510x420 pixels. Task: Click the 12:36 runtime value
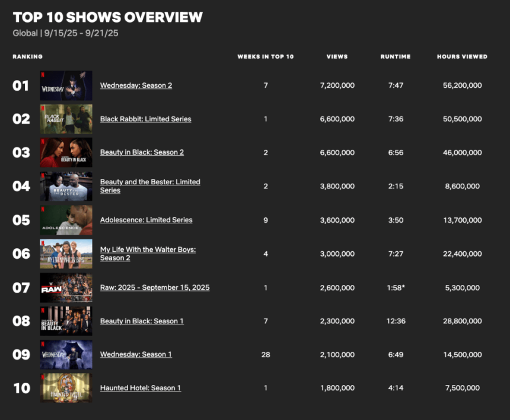point(396,321)
